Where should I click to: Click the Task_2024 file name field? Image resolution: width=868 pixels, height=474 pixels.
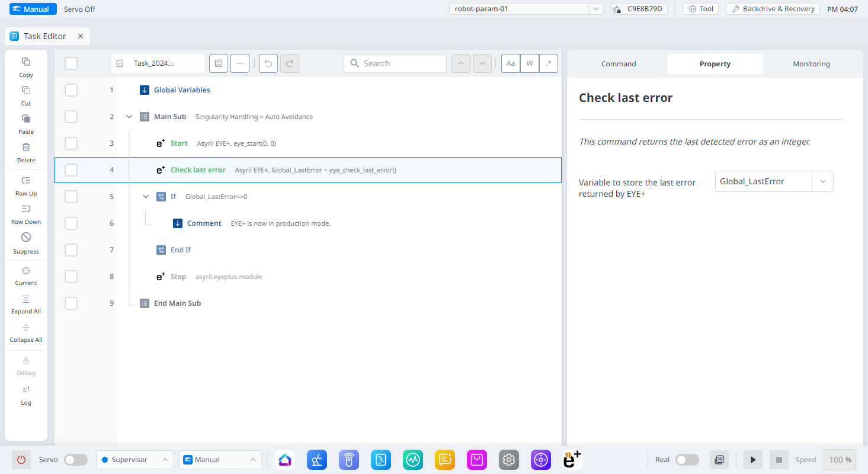coord(158,63)
